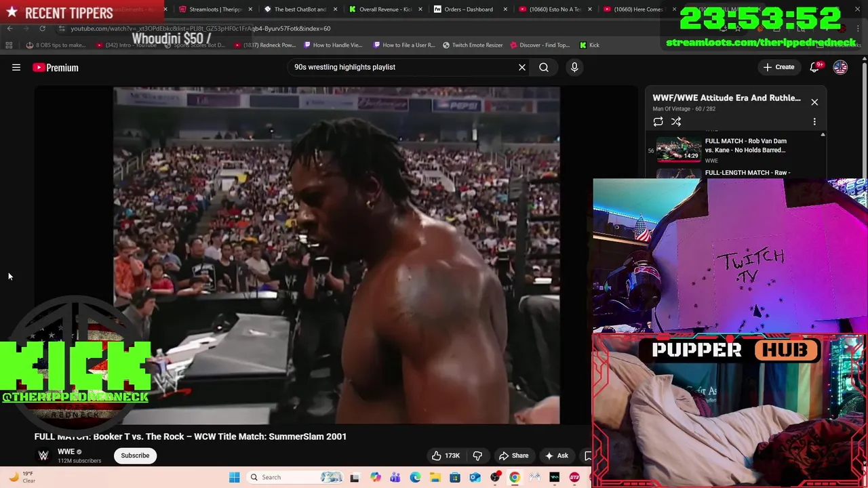Viewport: 868px width, 488px height.
Task: Open the weather widget 19°F Clear
Action: tap(22, 477)
